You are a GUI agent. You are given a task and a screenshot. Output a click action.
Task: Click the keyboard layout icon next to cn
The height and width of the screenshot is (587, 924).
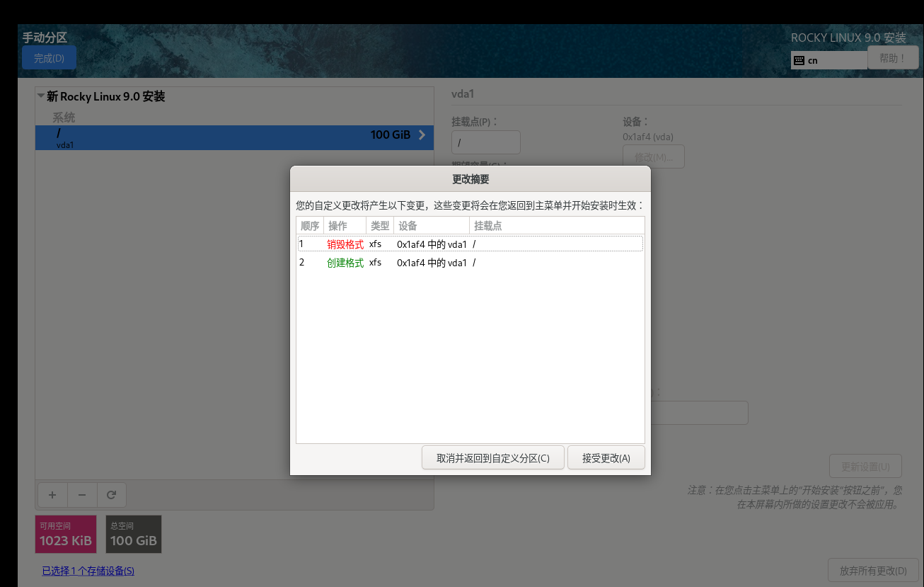point(799,60)
